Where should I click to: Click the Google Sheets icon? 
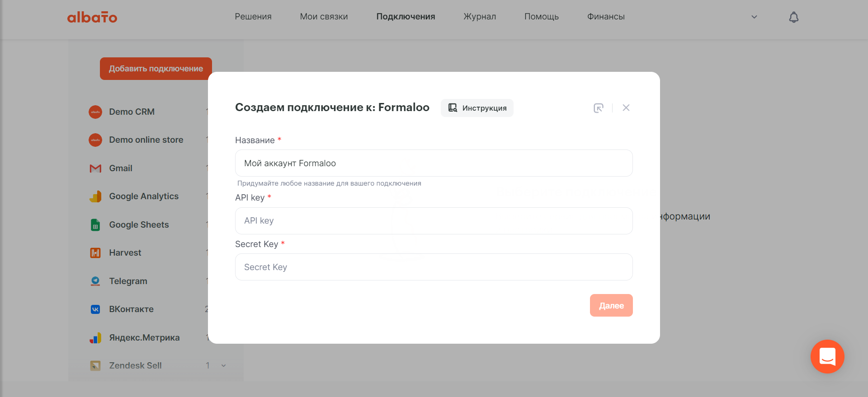point(95,225)
